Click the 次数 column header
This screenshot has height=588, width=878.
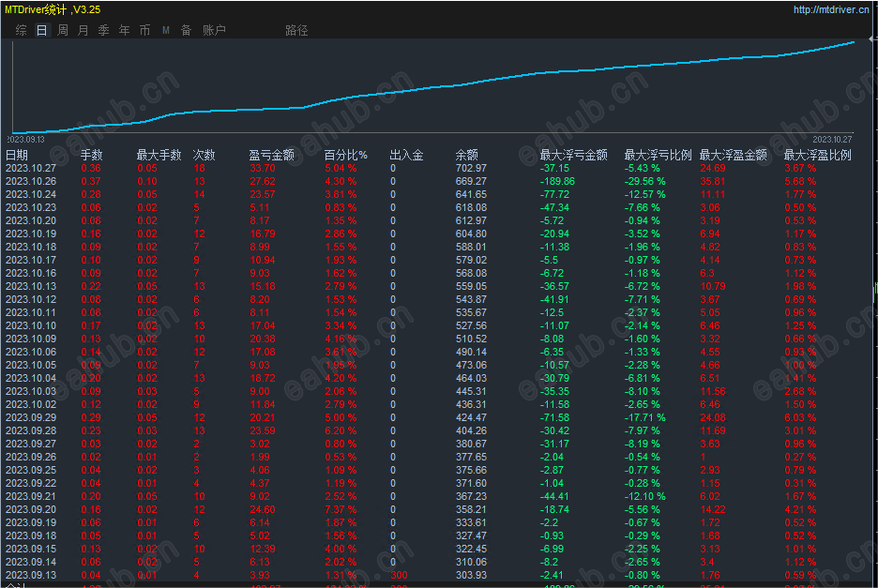coord(204,155)
